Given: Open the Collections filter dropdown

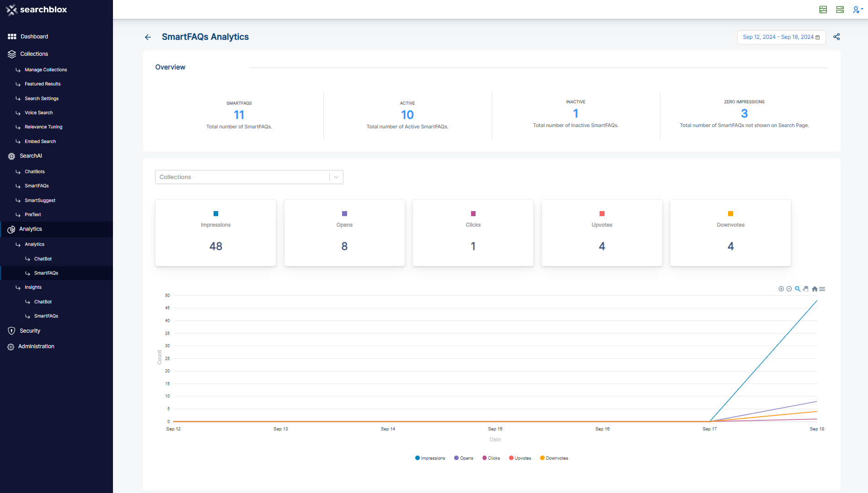Looking at the screenshot, I should pos(249,177).
